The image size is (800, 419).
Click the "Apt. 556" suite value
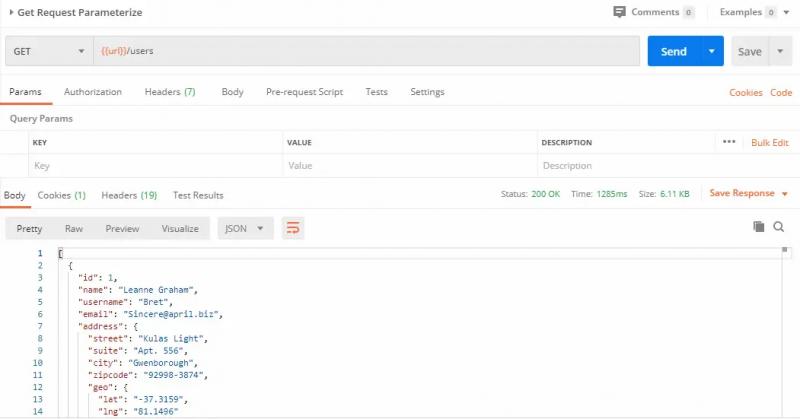tap(158, 351)
